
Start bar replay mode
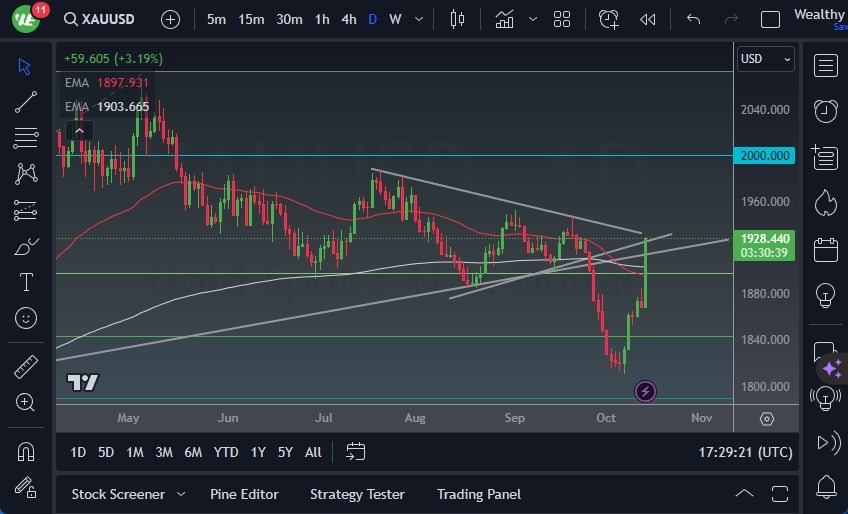tap(648, 19)
